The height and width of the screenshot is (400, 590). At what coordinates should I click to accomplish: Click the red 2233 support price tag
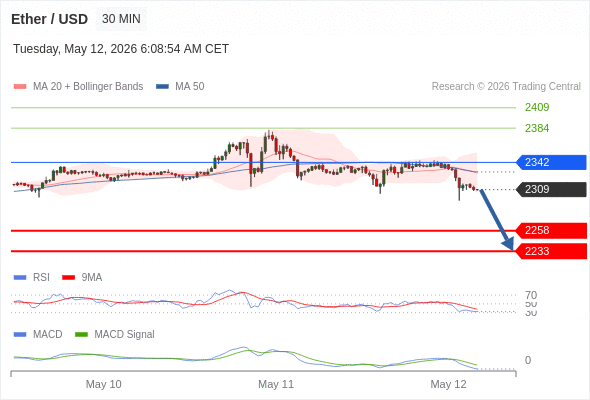[x=551, y=251]
